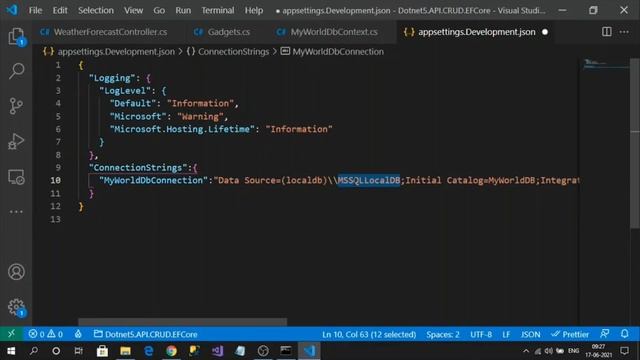Viewport: 640px width, 360px height.
Task: Open Remote Explorer view
Action: [16, 177]
